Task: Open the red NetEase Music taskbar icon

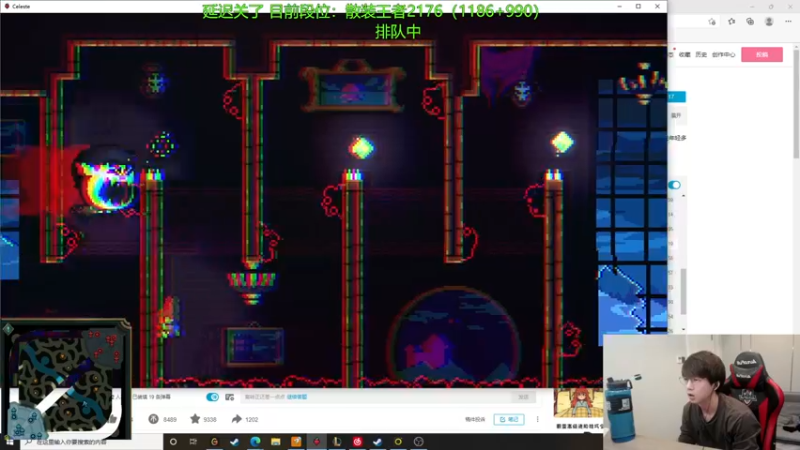Action: click(357, 442)
